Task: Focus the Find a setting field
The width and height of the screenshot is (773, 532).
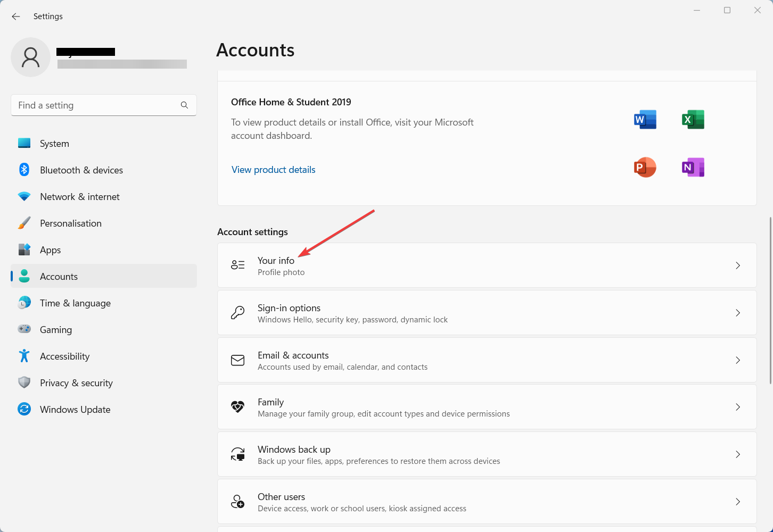Action: click(104, 105)
